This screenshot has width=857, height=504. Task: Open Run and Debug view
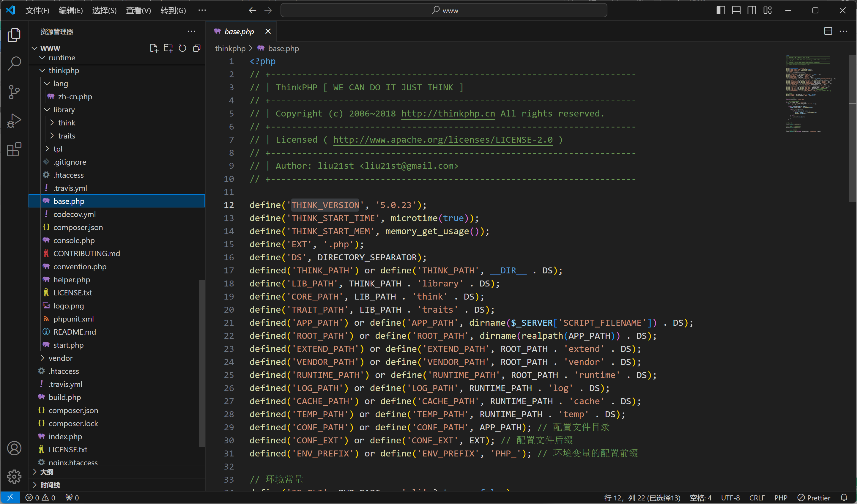tap(14, 120)
